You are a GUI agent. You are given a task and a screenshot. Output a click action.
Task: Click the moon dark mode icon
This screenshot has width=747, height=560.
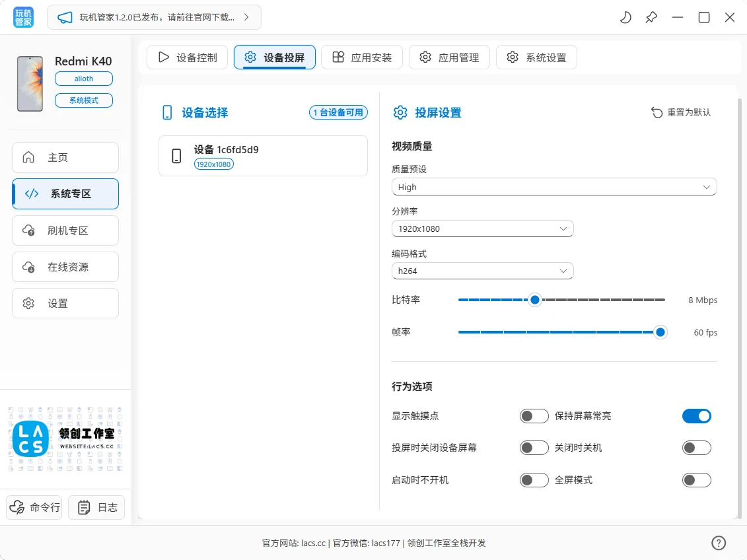pyautogui.click(x=625, y=18)
